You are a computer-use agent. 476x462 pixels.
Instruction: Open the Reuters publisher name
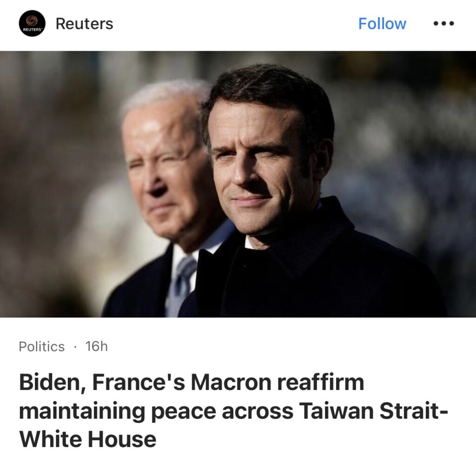[x=85, y=24]
